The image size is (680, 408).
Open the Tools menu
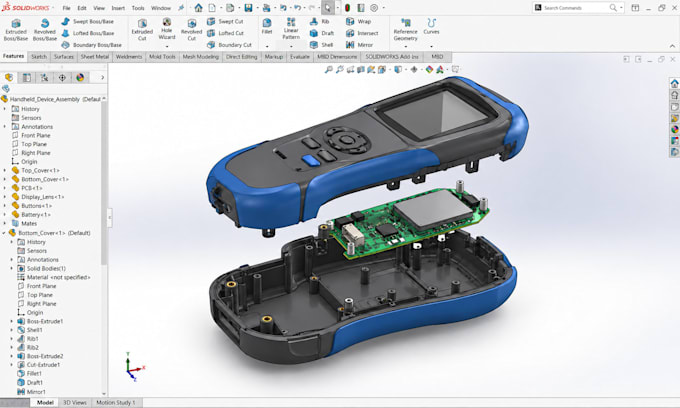(x=138, y=8)
